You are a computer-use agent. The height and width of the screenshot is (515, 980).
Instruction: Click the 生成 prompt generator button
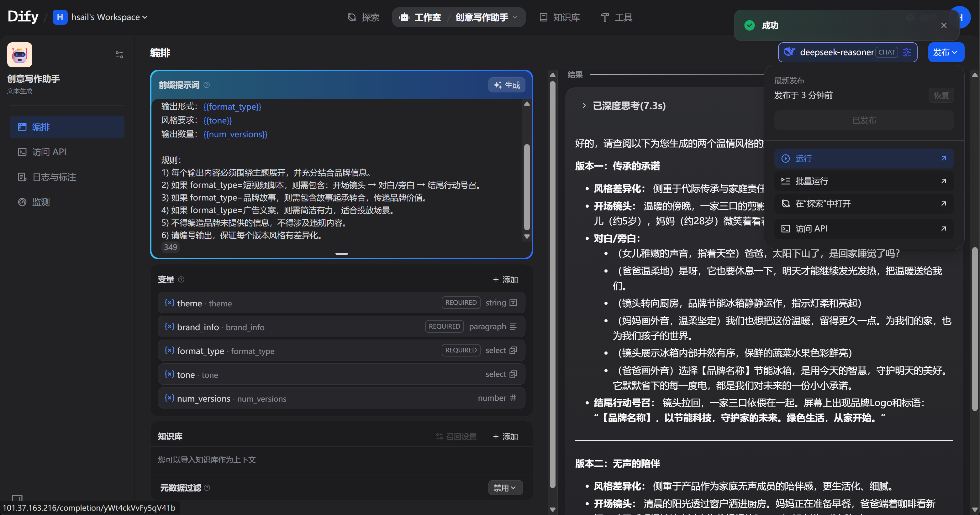click(x=507, y=85)
